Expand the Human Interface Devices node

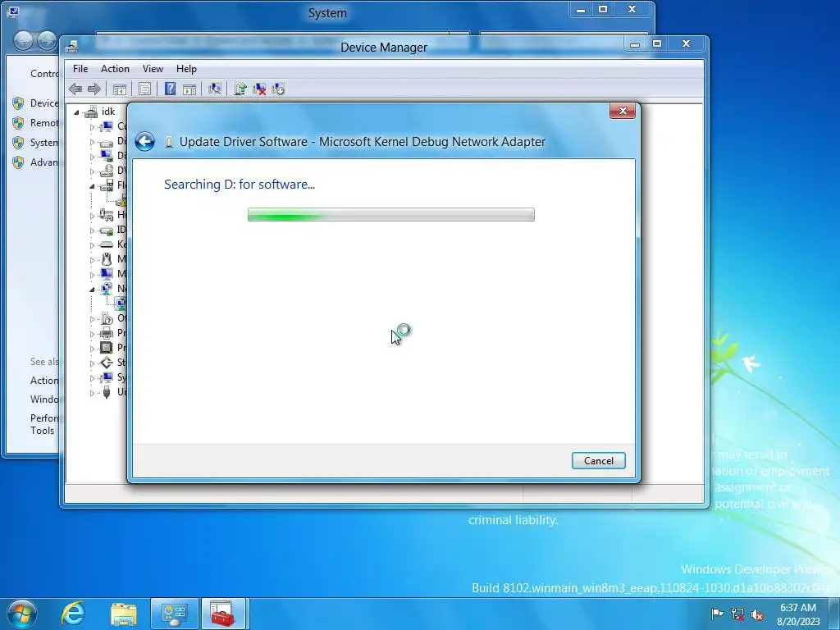[x=92, y=216]
